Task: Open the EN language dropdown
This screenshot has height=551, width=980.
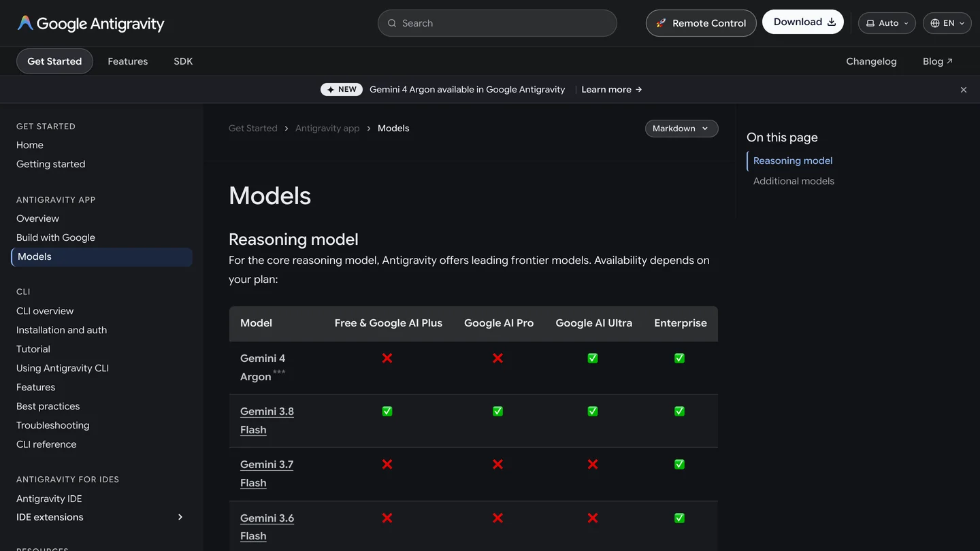Action: [x=947, y=23]
